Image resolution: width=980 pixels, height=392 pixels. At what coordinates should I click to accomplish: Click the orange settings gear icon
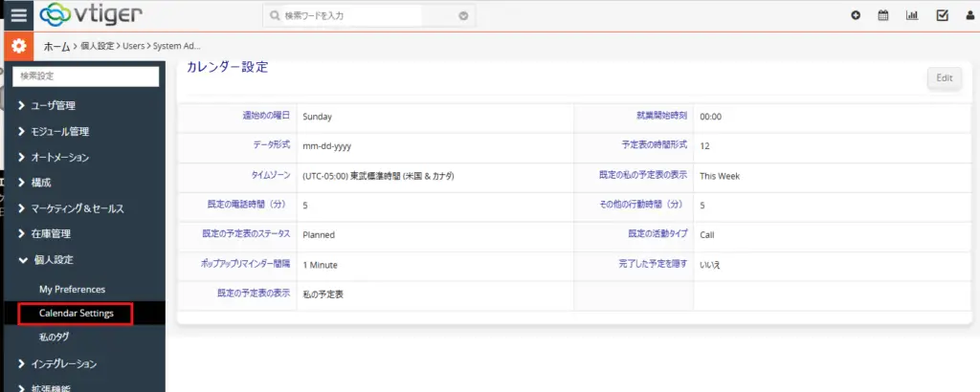pos(18,46)
